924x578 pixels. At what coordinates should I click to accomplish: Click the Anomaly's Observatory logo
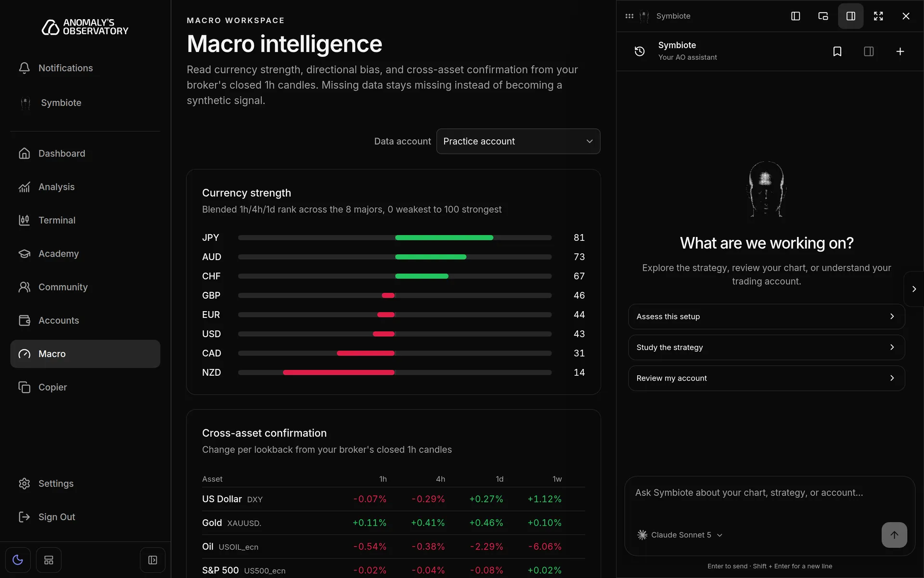pyautogui.click(x=85, y=27)
